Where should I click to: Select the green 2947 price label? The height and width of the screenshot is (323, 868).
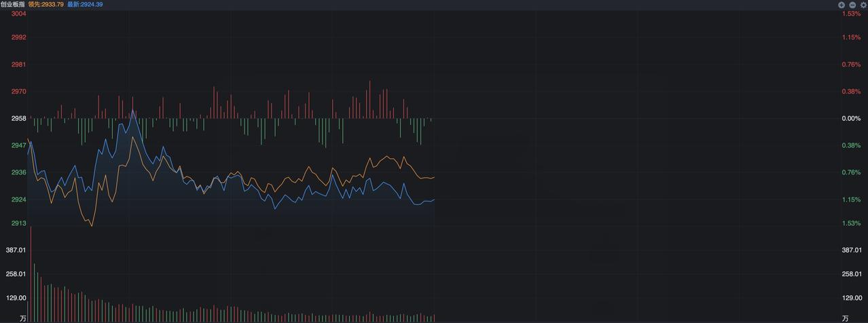19,145
